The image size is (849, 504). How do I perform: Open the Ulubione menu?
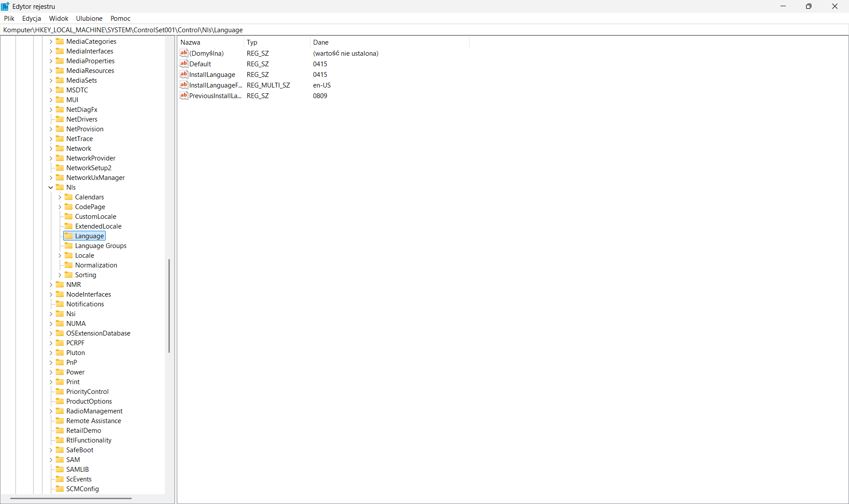(89, 18)
